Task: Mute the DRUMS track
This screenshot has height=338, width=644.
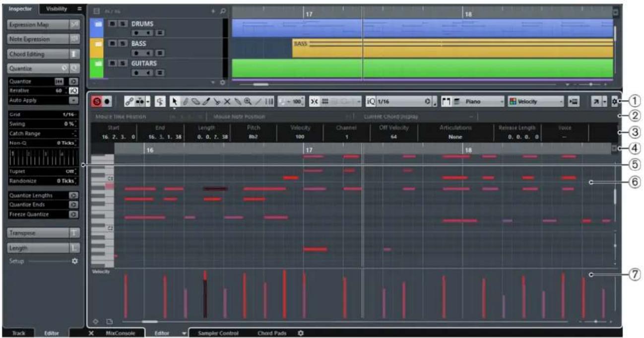Action: pyautogui.click(x=113, y=24)
